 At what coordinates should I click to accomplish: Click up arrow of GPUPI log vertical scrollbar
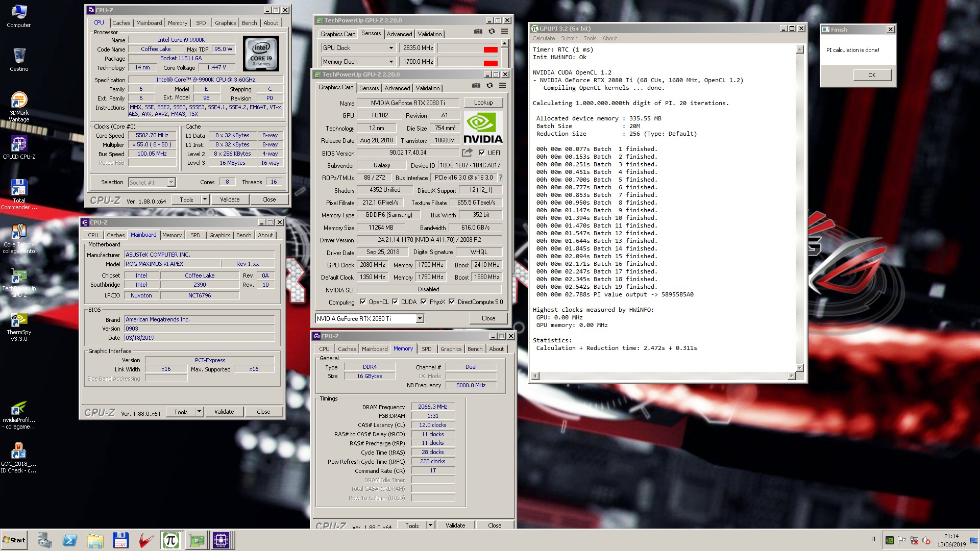800,49
